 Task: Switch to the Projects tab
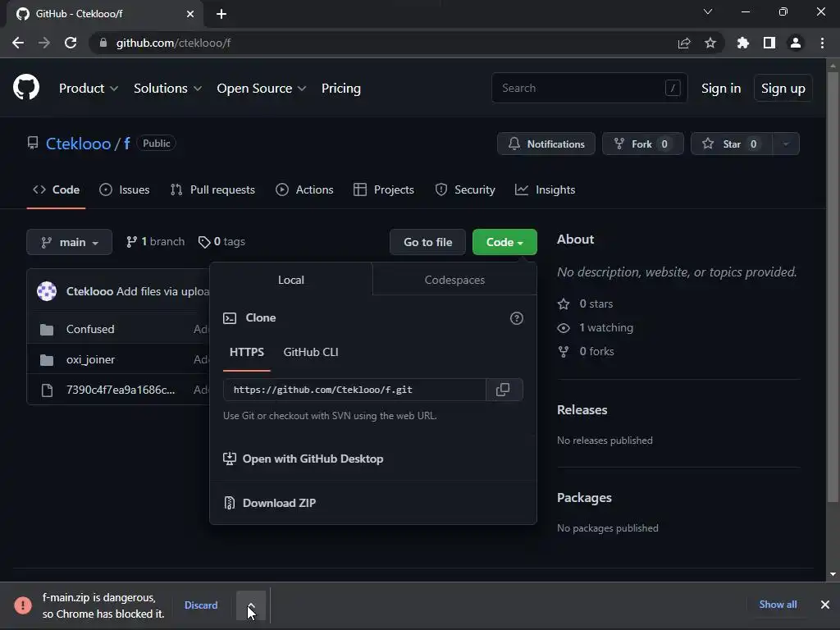coord(384,189)
